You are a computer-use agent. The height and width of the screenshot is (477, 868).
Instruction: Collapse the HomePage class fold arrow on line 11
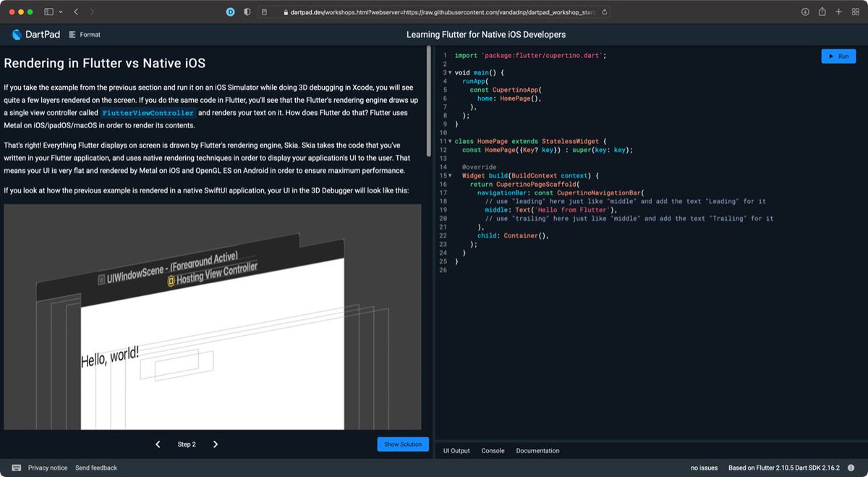pos(450,141)
